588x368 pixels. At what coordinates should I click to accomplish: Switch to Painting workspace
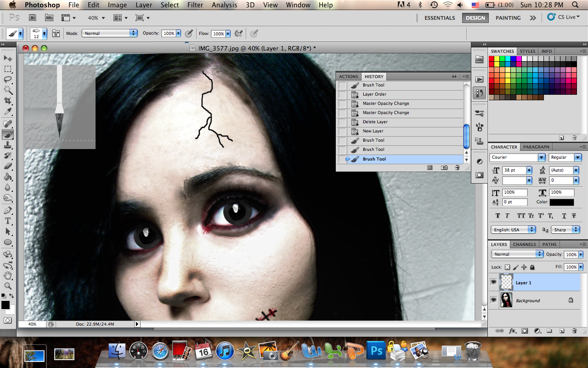(x=508, y=18)
